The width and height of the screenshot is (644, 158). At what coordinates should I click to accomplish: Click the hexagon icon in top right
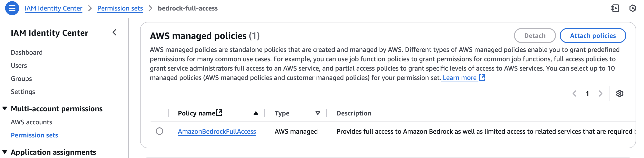pyautogui.click(x=633, y=8)
